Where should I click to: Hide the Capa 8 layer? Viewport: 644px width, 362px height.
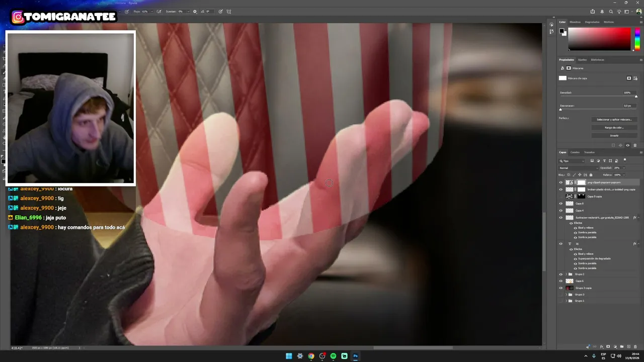point(561,204)
